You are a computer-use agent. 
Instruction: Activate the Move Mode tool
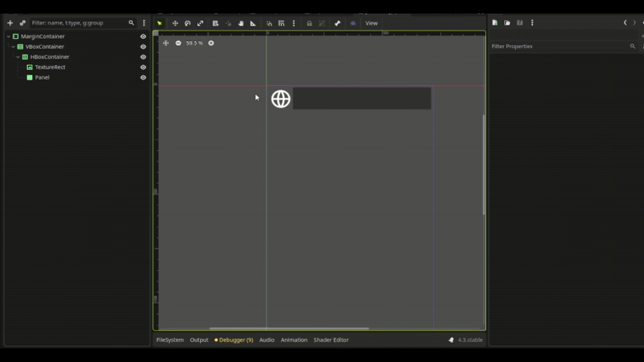coord(175,23)
